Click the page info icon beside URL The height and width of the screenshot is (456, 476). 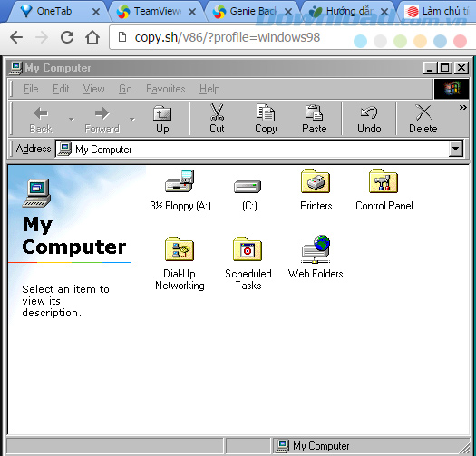(122, 37)
